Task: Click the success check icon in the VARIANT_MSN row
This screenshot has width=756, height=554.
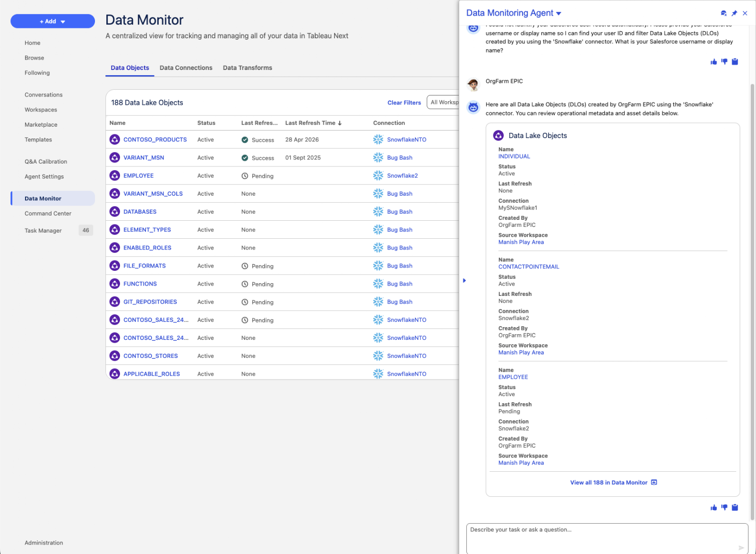Action: pyautogui.click(x=245, y=158)
